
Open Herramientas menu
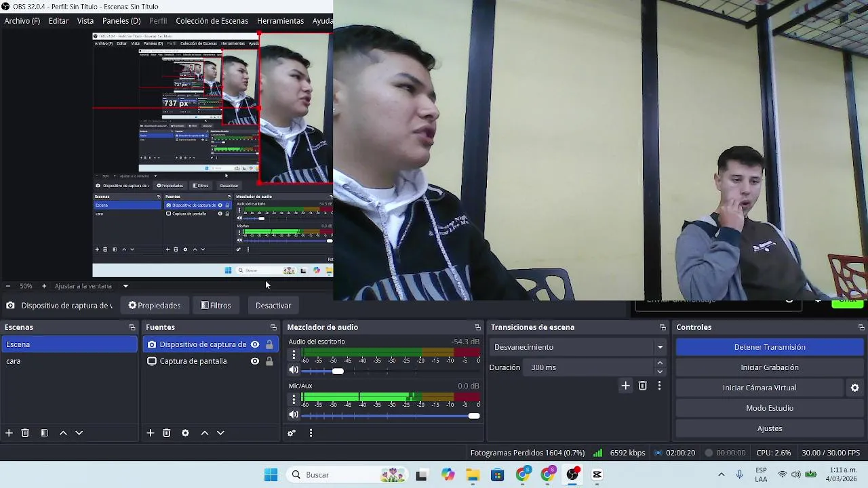pos(280,21)
